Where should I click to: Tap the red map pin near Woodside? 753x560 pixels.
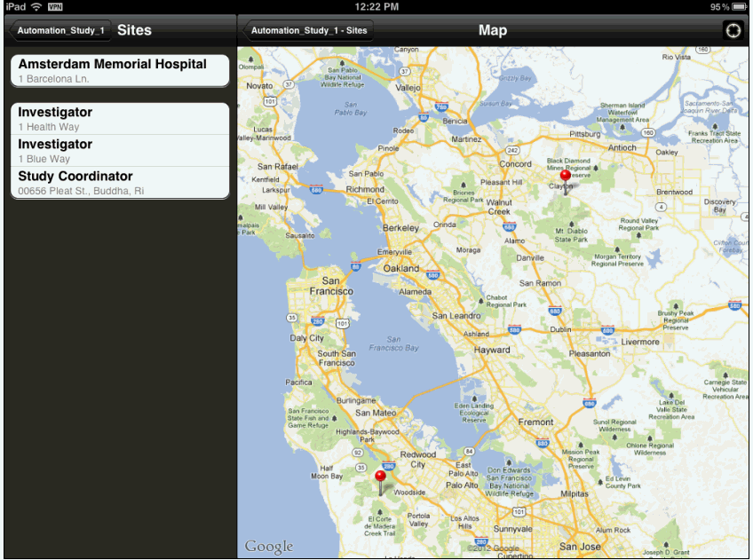[x=380, y=482]
